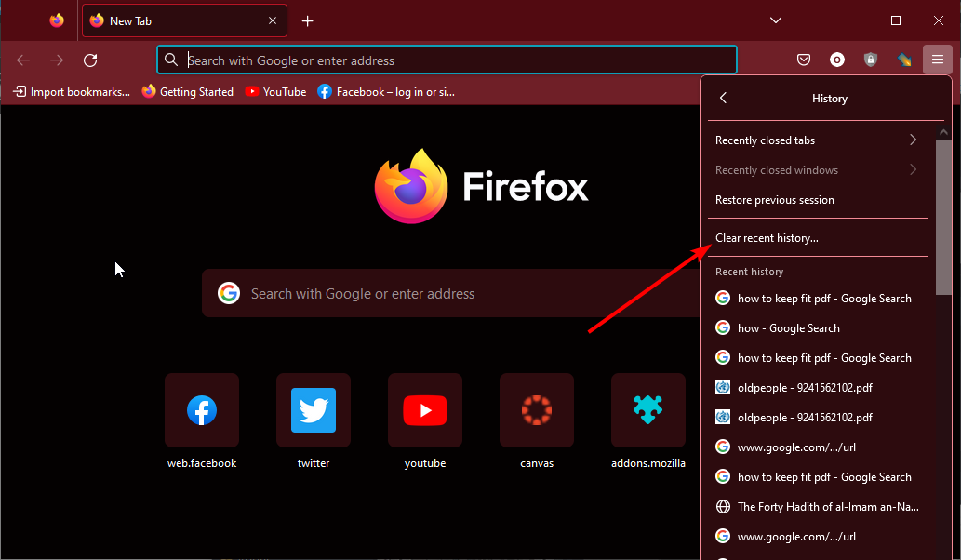Open a new tab with plus button
Viewport: 961px width, 560px height.
[x=308, y=21]
